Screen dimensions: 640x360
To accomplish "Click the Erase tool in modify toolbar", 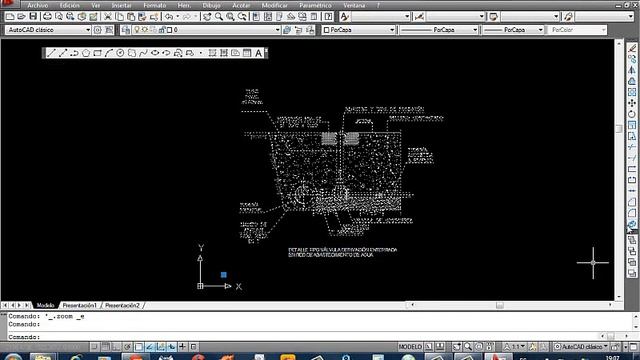I will (632, 48).
